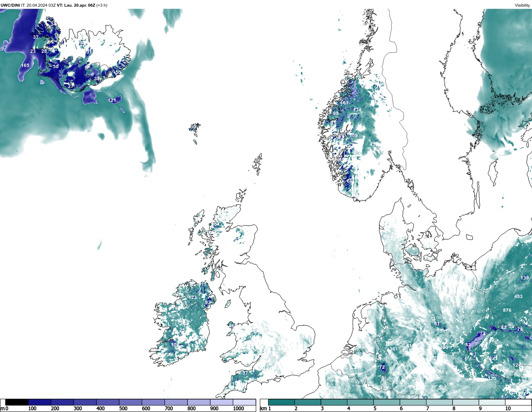532x412 pixels.
Task: Pick the 8–9 km pale legend swatch
Action: 466,402
